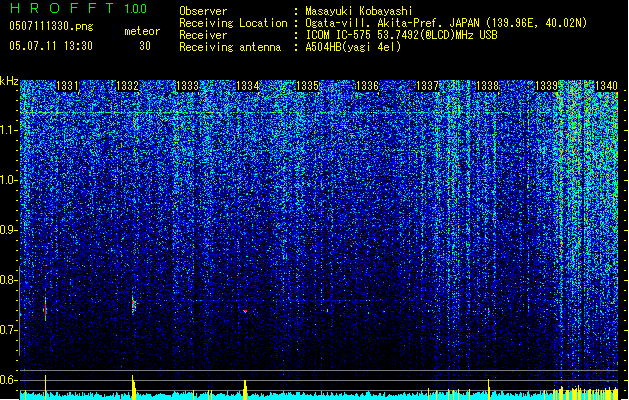Image resolution: width=629 pixels, height=400 pixels.
Task: Click the 1333 time marker
Action: point(187,86)
